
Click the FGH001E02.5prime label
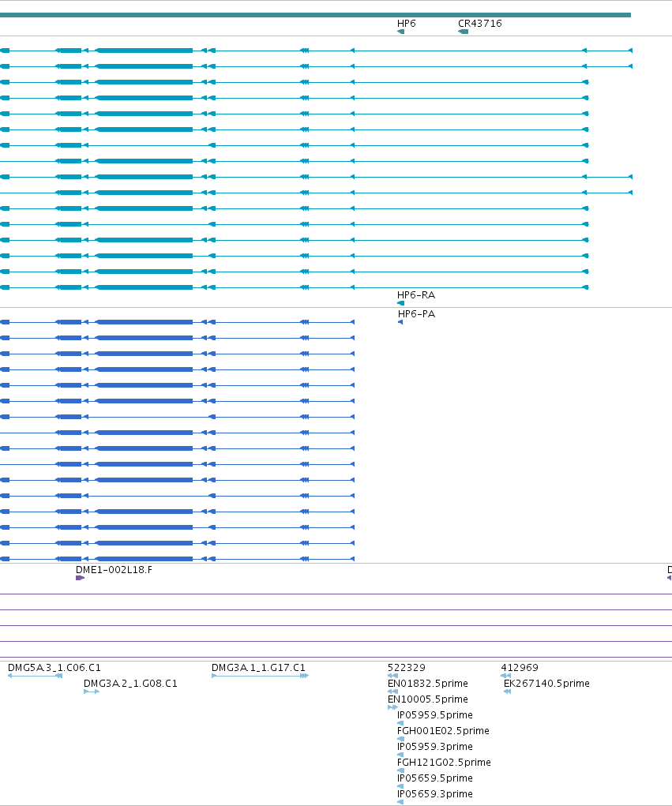pyautogui.click(x=443, y=731)
